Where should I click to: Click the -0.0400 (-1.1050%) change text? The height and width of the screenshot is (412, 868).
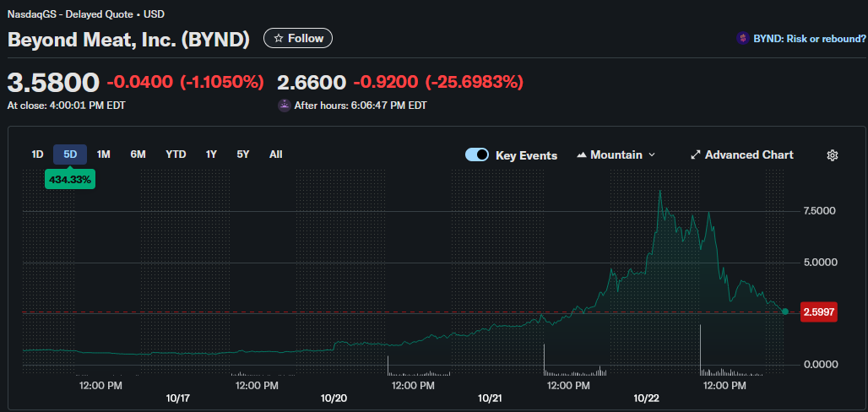tap(185, 83)
